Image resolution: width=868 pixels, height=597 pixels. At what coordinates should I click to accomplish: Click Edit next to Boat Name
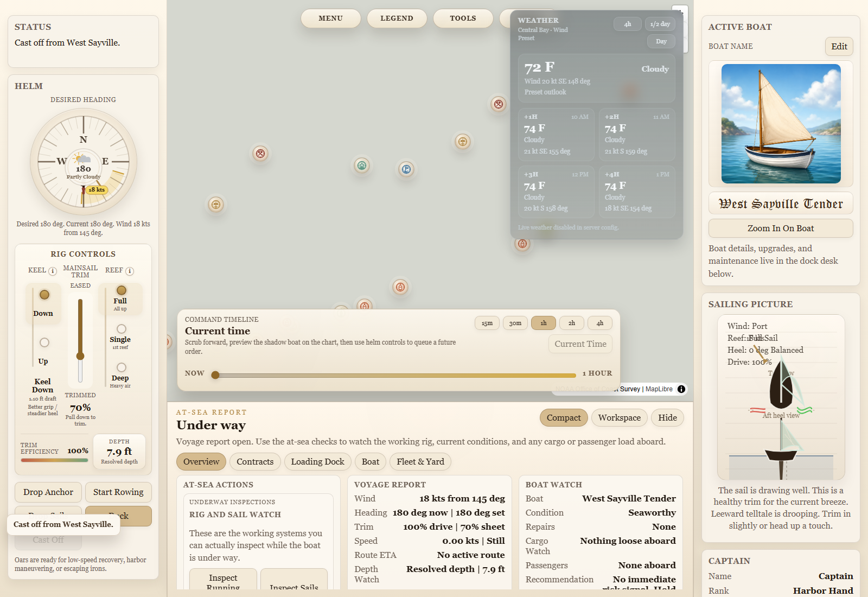839,47
